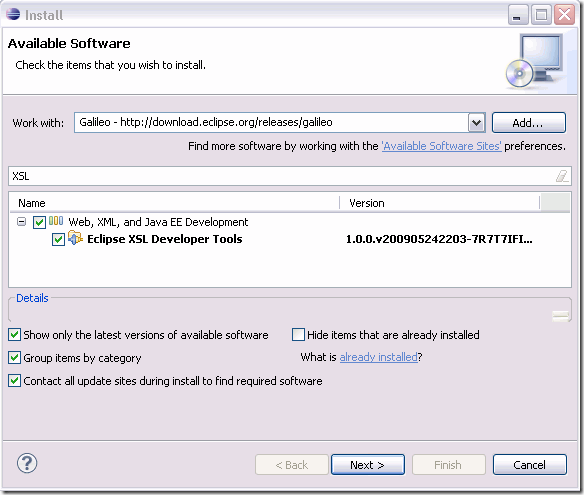Click the Details pane resize handle
Viewport: 584px width, 495px height.
coord(561,316)
